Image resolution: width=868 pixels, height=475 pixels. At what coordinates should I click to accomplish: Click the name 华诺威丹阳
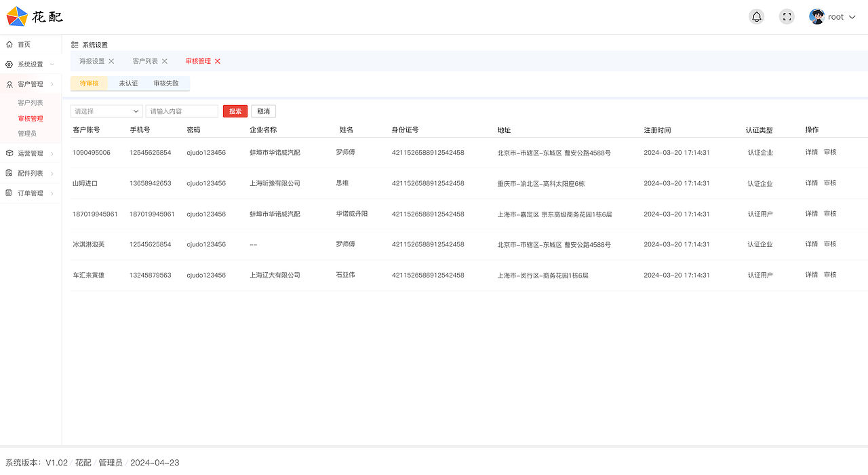351,214
